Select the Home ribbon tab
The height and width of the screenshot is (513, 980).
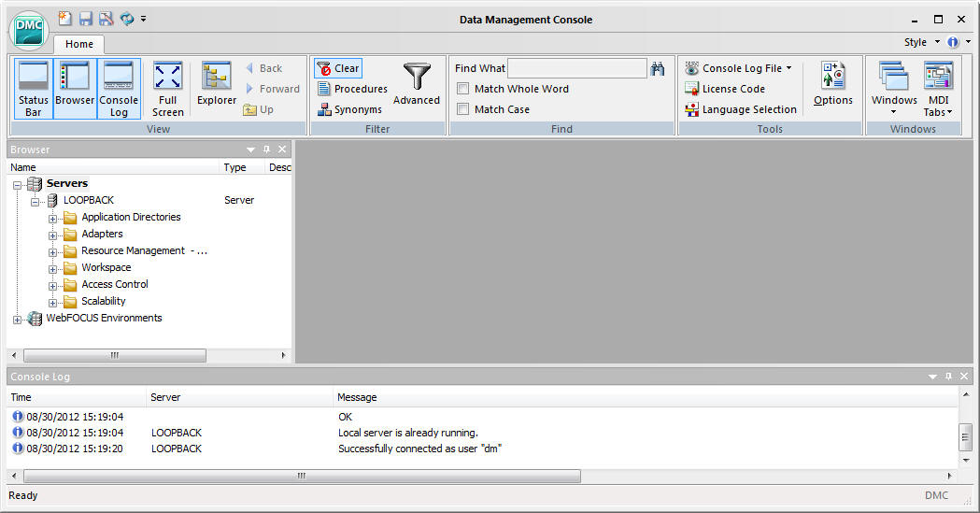(78, 44)
